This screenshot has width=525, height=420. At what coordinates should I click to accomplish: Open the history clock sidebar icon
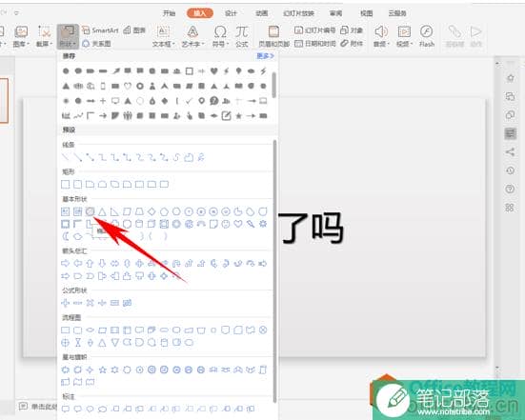[x=510, y=170]
